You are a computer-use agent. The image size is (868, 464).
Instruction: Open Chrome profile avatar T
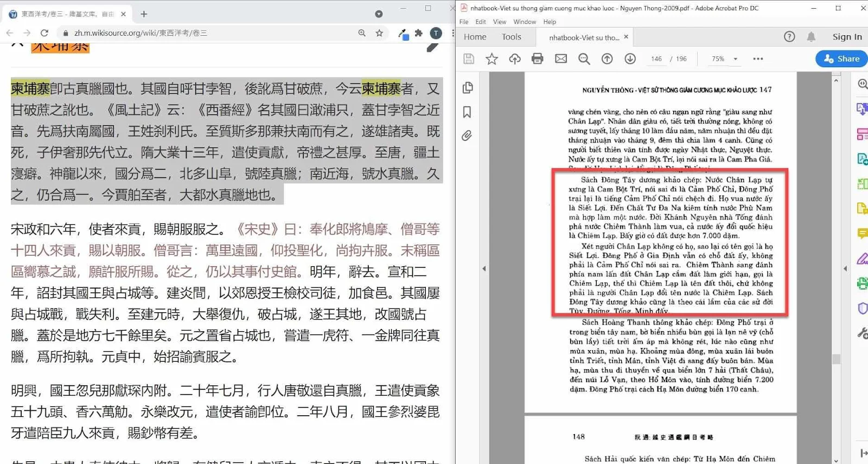pos(436,33)
